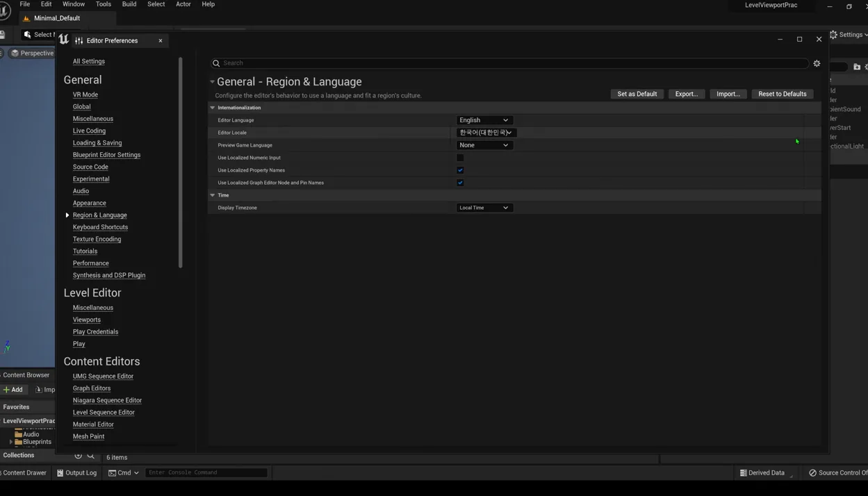Open the Material Editor settings link
This screenshot has width=868, height=496.
pos(93,424)
